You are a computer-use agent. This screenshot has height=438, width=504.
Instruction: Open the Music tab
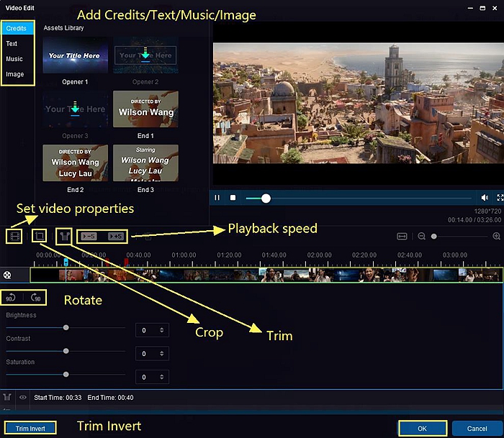[x=14, y=59]
